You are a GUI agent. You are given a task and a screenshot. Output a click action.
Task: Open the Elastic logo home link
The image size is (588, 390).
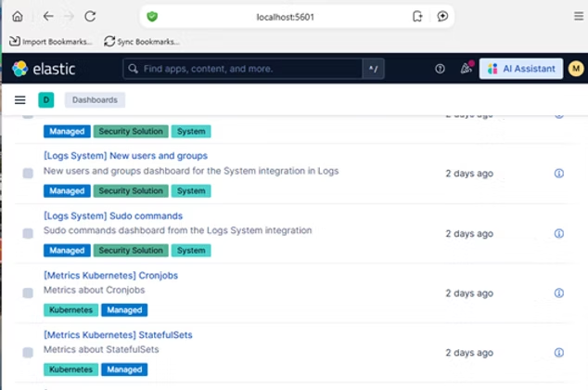pyautogui.click(x=44, y=69)
